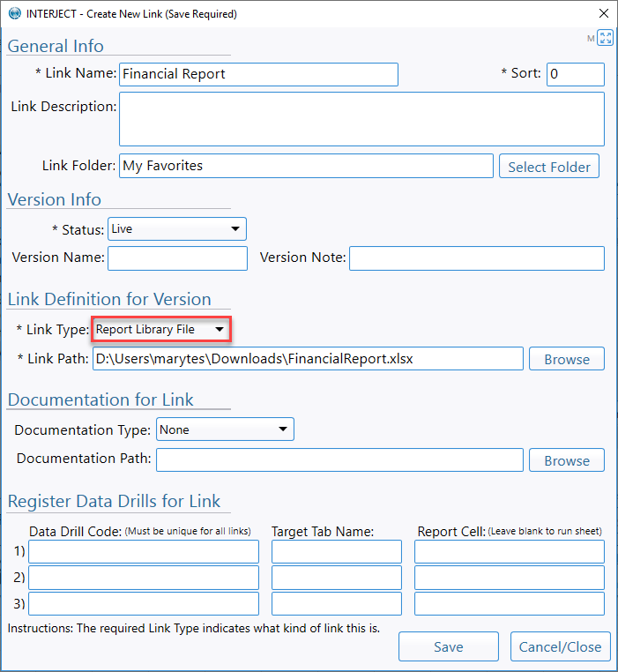
Task: Click the Cancel/Close button
Action: click(x=560, y=646)
